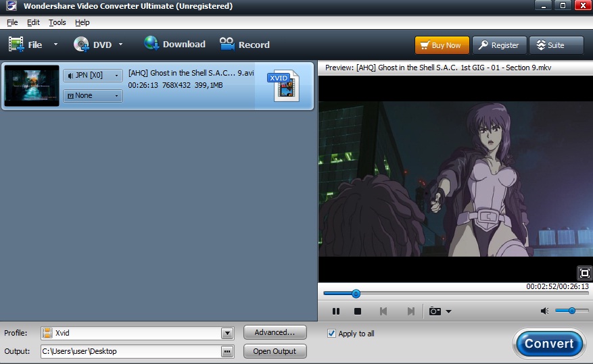This screenshot has height=364, width=593.
Task: Click the Record camera icon
Action: click(x=227, y=44)
